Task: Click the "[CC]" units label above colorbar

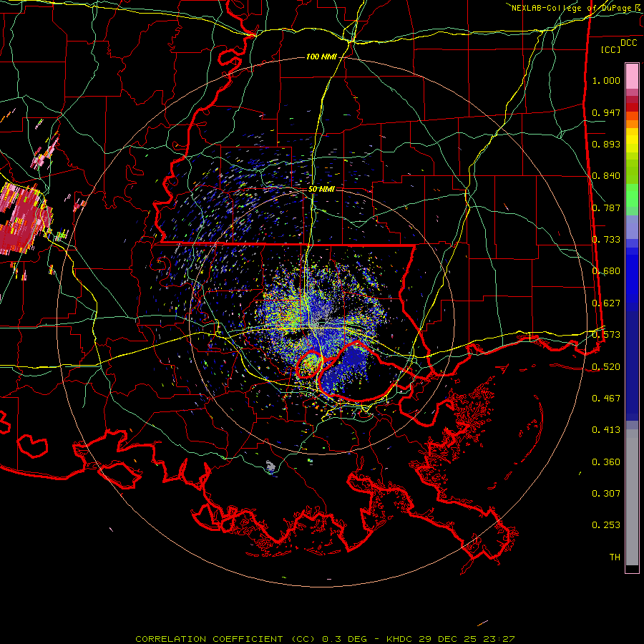Action: coord(611,49)
